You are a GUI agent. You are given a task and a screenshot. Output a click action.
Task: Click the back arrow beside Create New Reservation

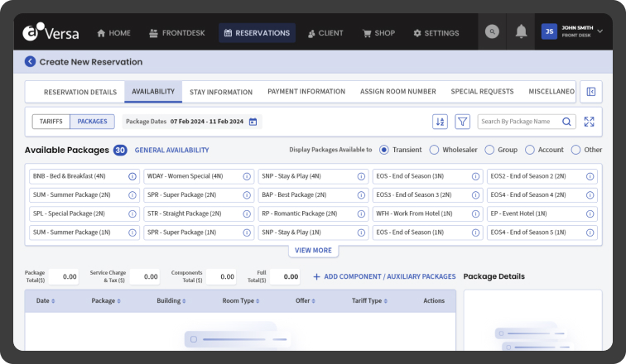coord(31,61)
